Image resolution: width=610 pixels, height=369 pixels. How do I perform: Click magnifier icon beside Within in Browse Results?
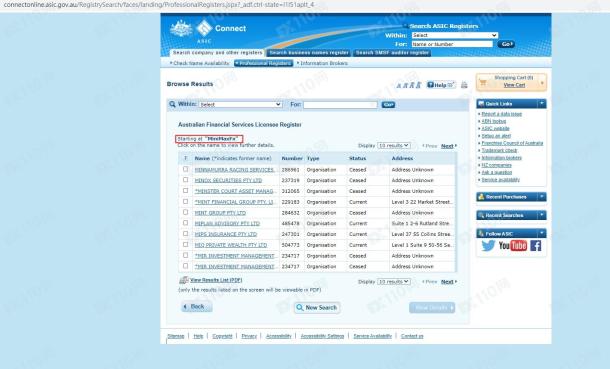[x=172, y=104]
